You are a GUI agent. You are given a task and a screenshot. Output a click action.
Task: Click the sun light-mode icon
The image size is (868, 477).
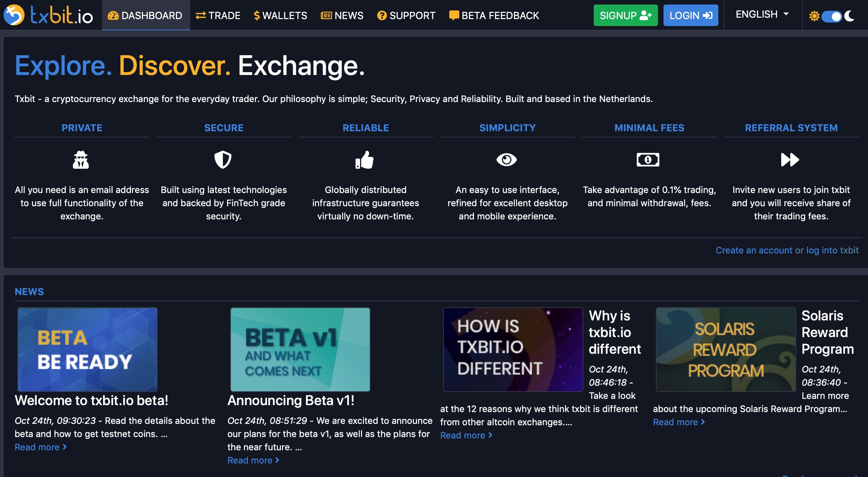tap(814, 16)
